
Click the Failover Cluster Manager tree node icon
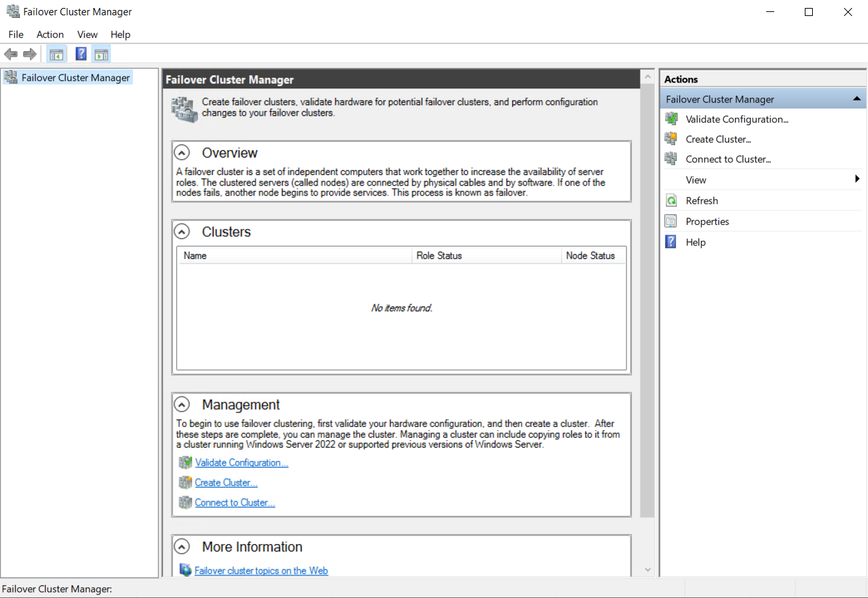click(x=11, y=77)
